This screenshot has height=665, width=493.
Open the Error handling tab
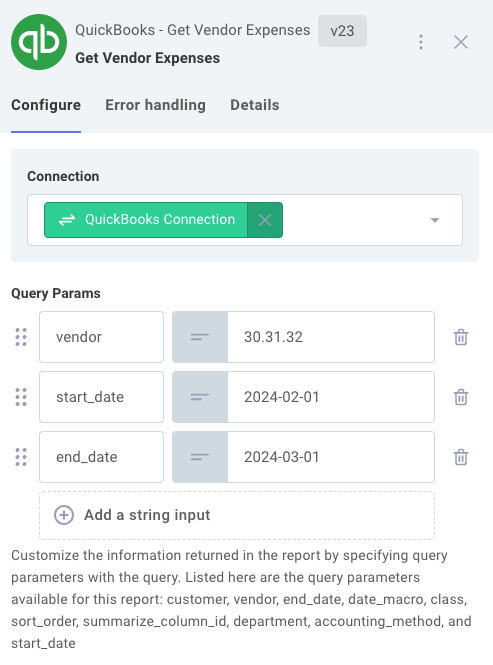[155, 105]
